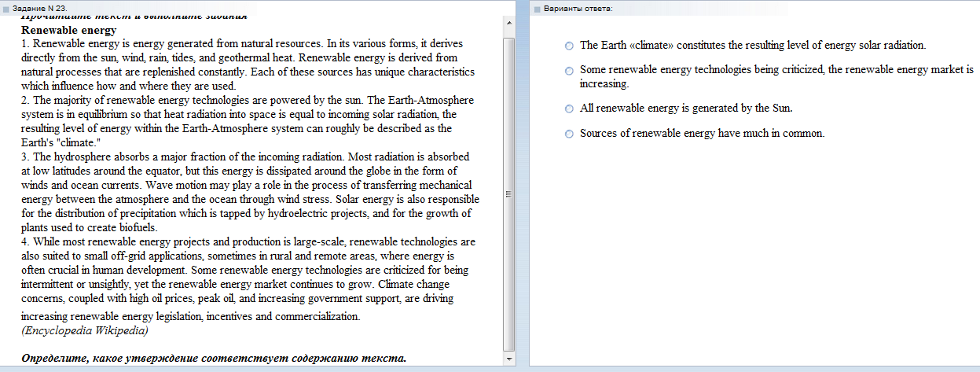The height and width of the screenshot is (372, 980).
Task: Click the 'Варианты ответа:' header label
Action: pyautogui.click(x=578, y=8)
